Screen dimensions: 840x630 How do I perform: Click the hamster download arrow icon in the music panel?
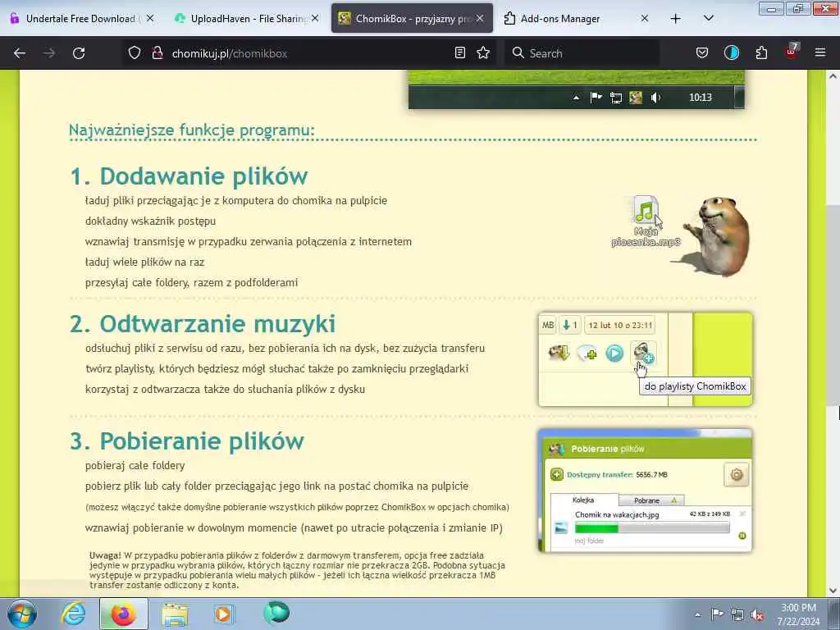coord(559,353)
